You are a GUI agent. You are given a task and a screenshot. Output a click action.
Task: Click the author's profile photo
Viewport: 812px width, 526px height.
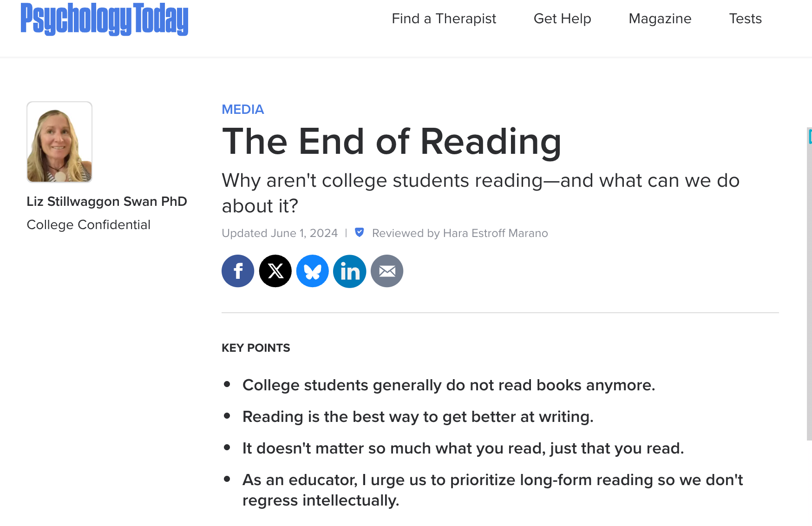(x=59, y=142)
